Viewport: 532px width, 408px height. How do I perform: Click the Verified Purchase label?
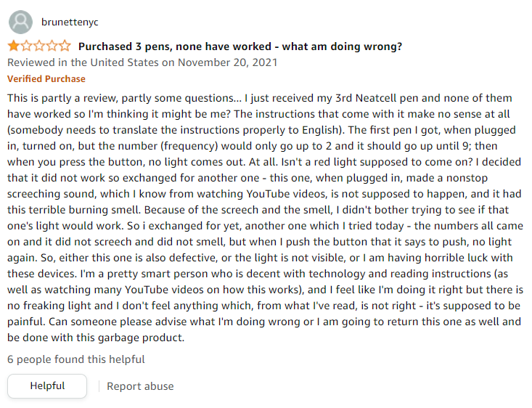pos(46,78)
